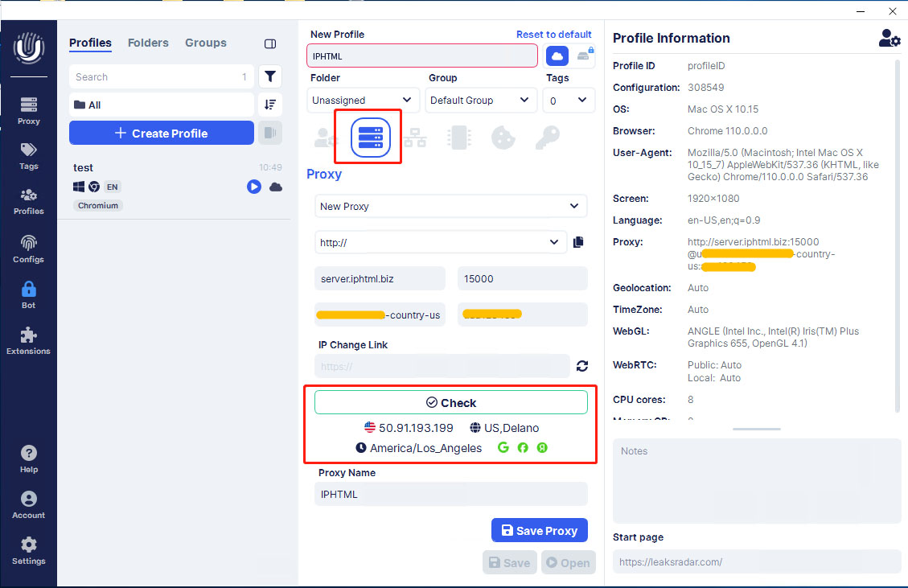Image resolution: width=908 pixels, height=588 pixels.
Task: Open the Account section
Action: [28, 504]
